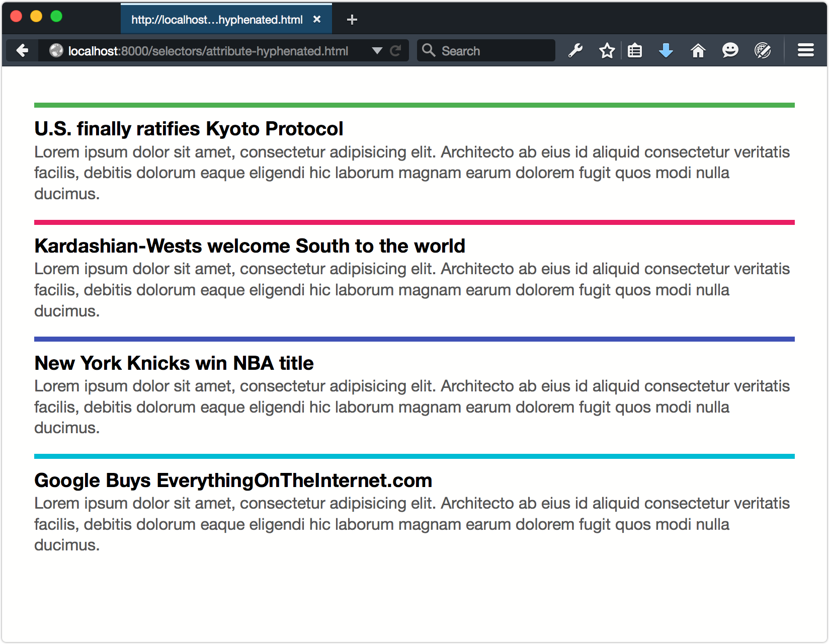Viewport: 829px width, 644px height.
Task: Open the address bar history dropdown
Action: coord(377,51)
